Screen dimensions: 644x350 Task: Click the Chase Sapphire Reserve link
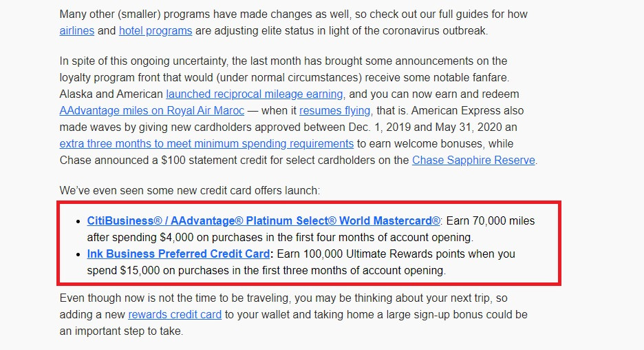coord(473,160)
